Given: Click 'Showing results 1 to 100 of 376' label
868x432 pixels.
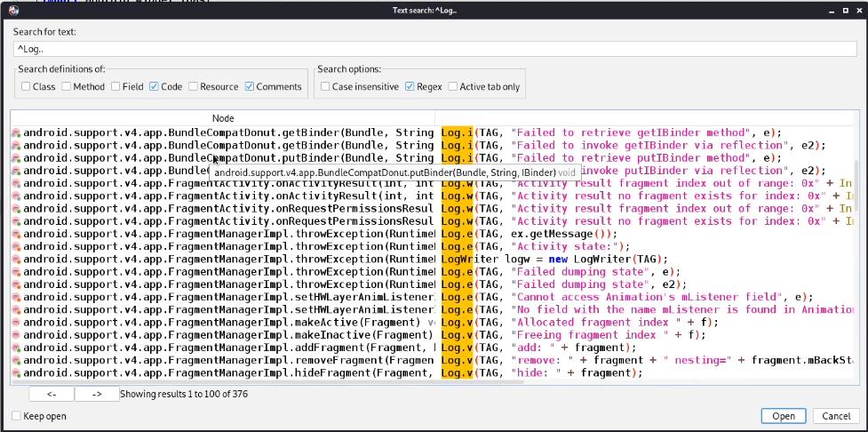Looking at the screenshot, I should tap(184, 394).
